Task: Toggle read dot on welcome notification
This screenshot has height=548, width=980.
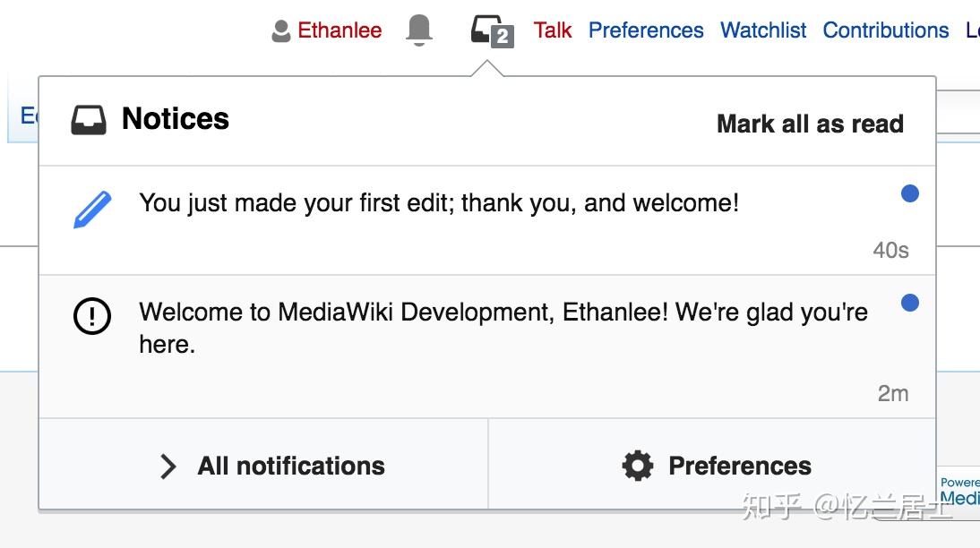Action: coord(909,303)
